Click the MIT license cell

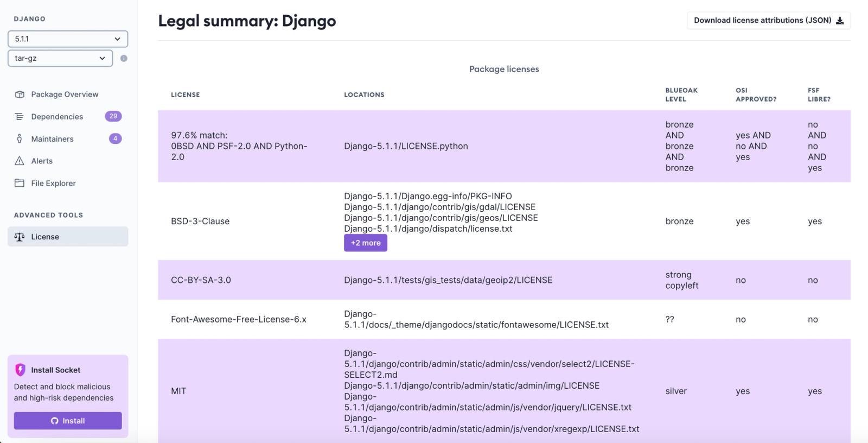point(178,391)
